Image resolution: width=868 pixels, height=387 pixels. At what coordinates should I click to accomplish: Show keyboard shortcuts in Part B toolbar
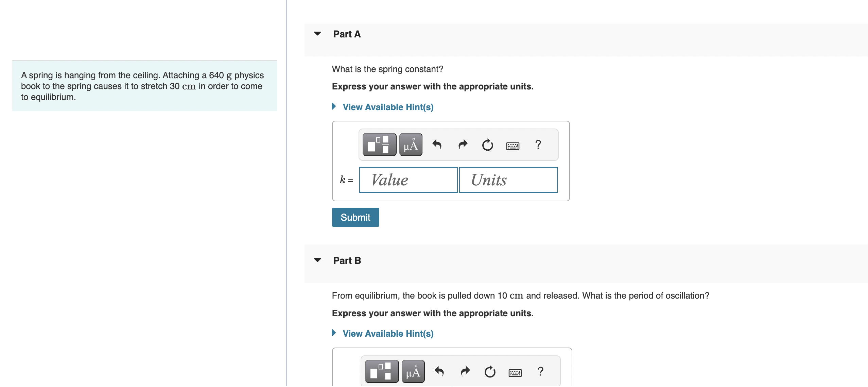[x=515, y=373]
